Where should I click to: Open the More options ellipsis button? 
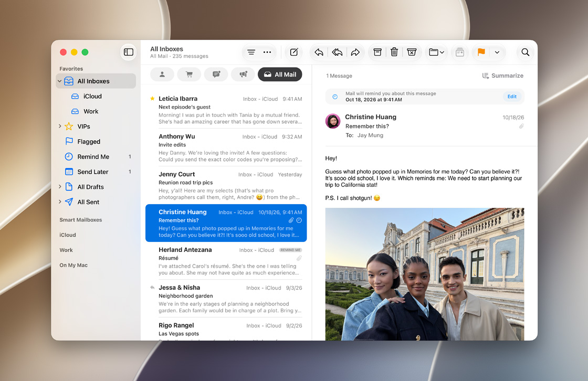pos(267,52)
